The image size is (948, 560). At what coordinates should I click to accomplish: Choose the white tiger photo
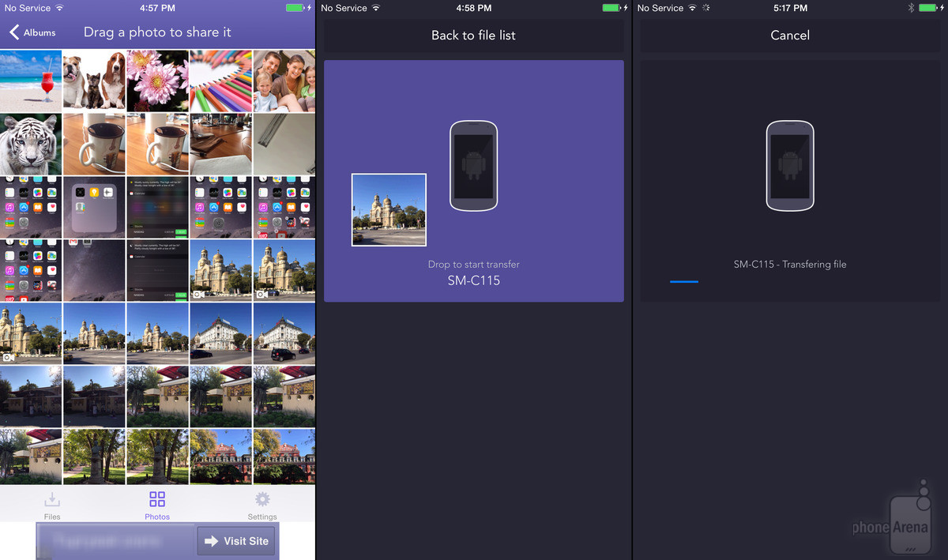coord(31,144)
